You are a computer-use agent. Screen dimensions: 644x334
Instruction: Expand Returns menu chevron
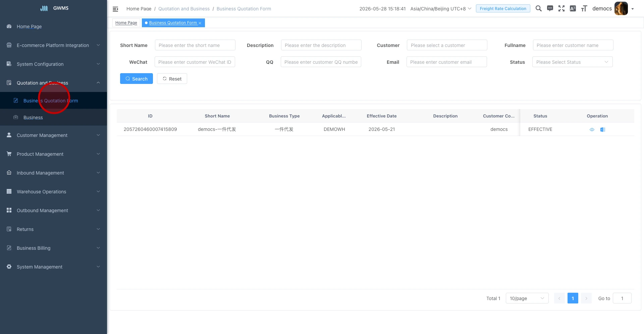98,229
